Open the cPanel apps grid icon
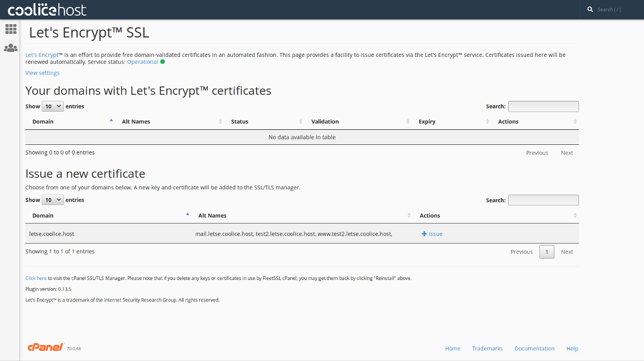The width and height of the screenshot is (644, 361). click(x=11, y=29)
